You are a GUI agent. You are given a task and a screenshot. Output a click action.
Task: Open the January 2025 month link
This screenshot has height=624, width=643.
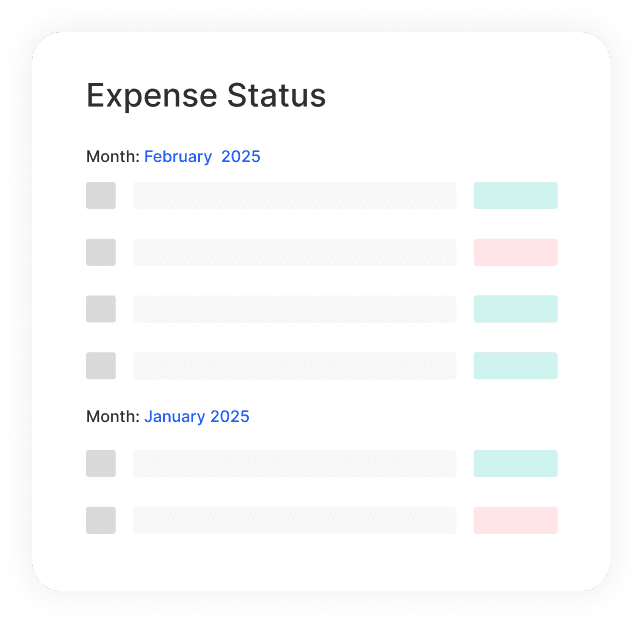tap(197, 417)
